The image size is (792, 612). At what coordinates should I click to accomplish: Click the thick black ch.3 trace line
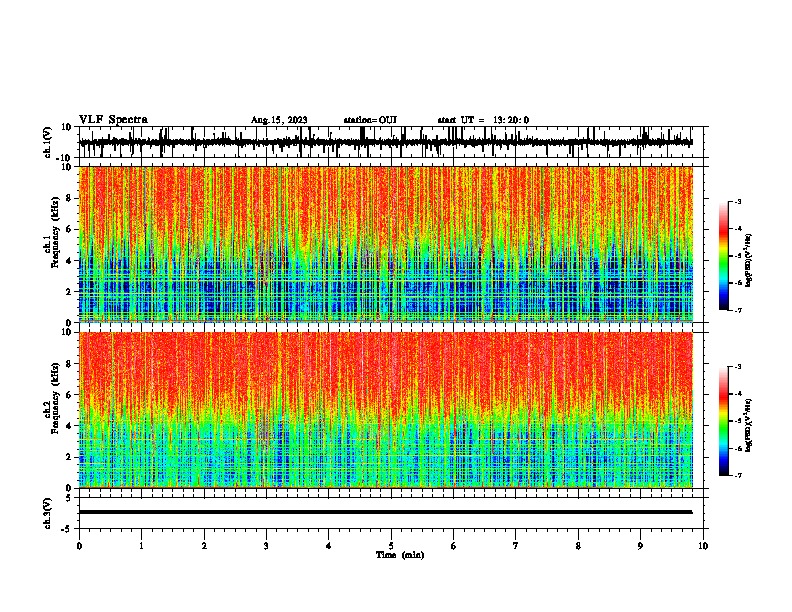pos(385,512)
